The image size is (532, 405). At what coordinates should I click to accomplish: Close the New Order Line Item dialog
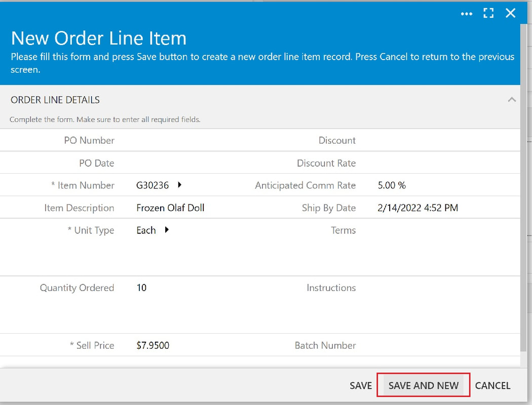coord(510,13)
